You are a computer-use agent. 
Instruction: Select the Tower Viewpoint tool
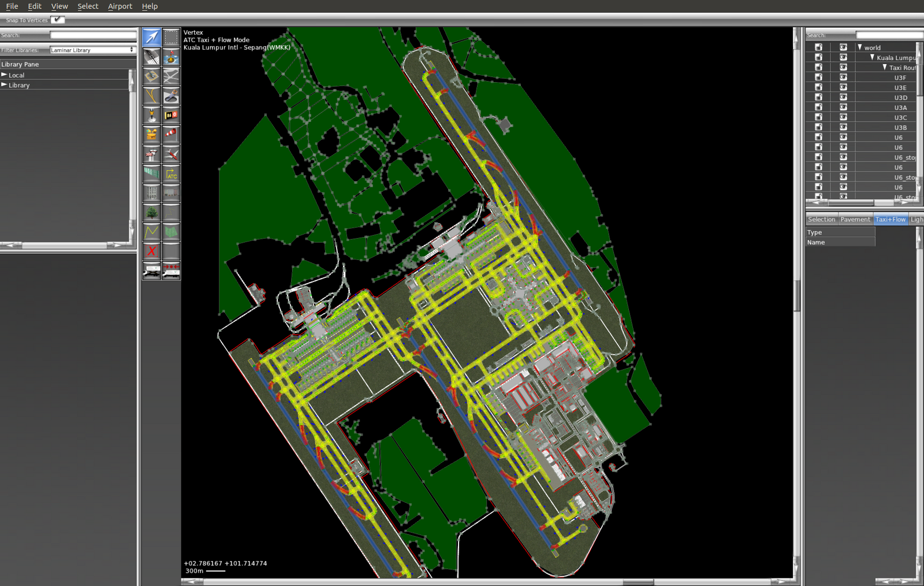click(151, 154)
